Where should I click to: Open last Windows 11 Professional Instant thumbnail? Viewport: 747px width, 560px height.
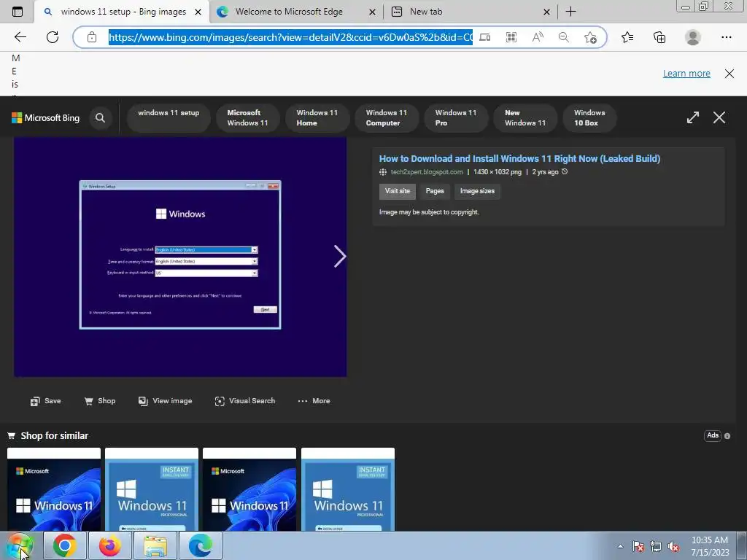pos(348,489)
